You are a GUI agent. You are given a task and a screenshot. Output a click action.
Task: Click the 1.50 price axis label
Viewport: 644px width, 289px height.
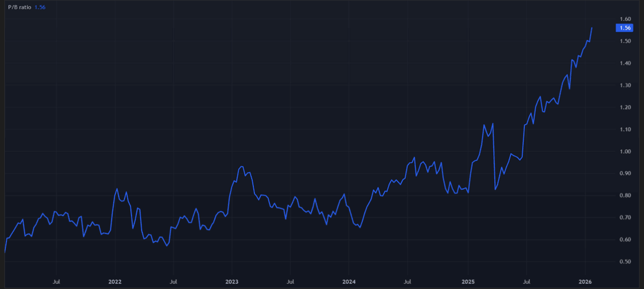point(625,41)
